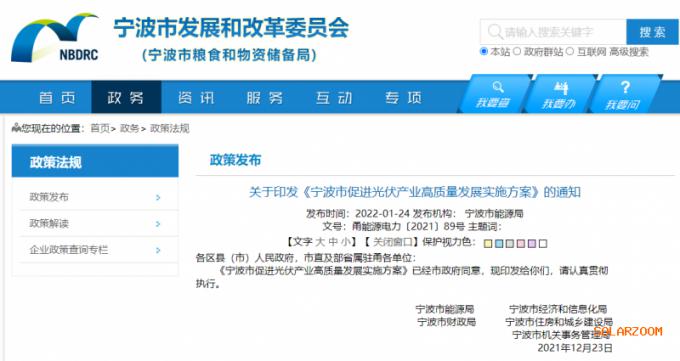Open the 我要办 service shortcut
The image size is (680, 361).
click(560, 95)
